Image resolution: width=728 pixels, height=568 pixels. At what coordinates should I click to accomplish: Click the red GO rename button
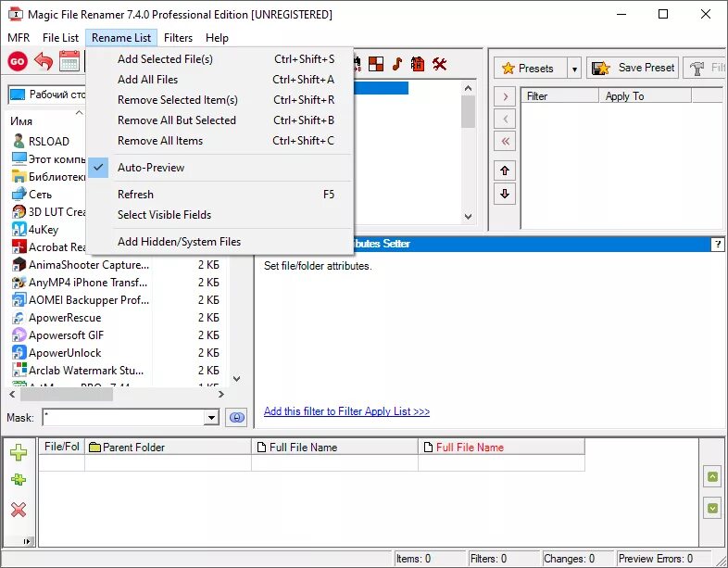18,61
